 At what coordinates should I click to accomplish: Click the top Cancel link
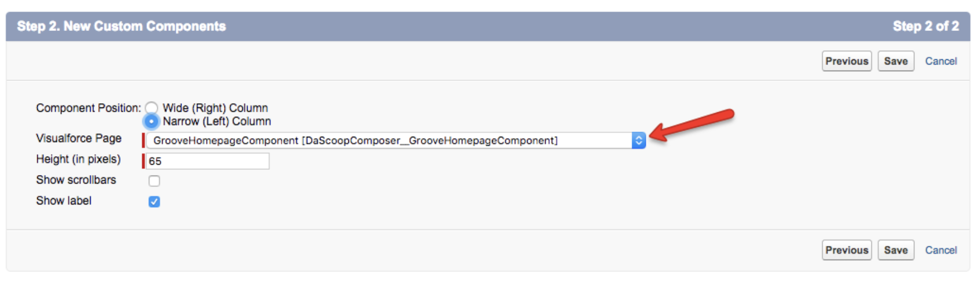(941, 61)
